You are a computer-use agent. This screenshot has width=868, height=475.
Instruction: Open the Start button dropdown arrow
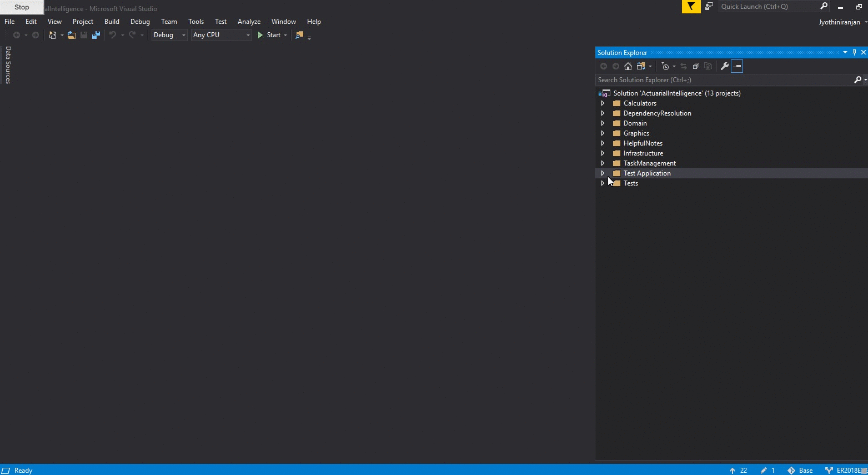[x=285, y=35]
